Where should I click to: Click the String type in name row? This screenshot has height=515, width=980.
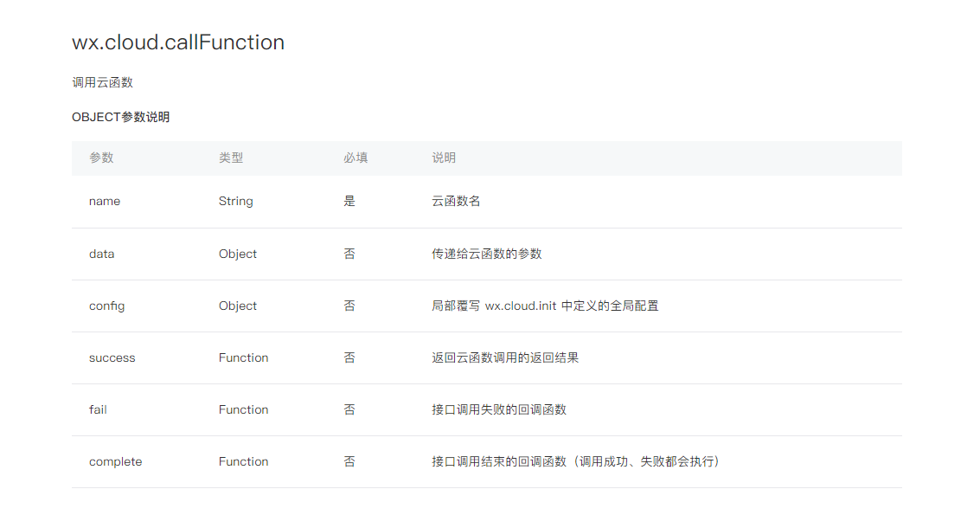[235, 201]
